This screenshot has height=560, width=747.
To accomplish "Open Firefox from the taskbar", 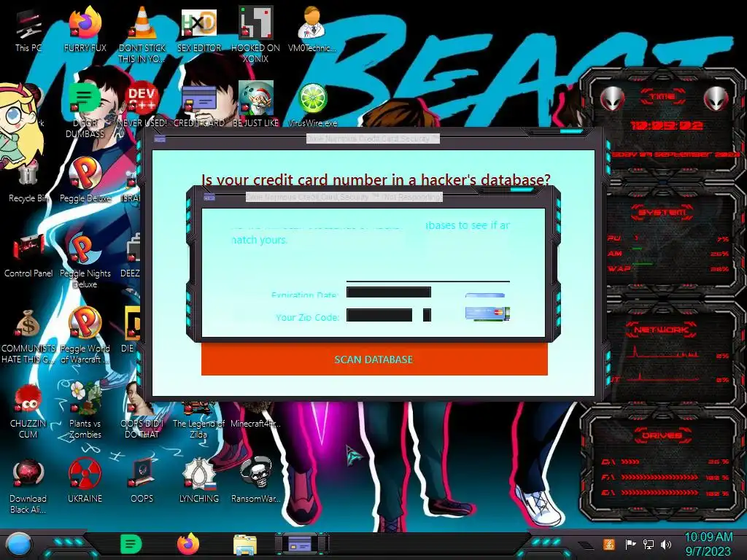I will (188, 544).
